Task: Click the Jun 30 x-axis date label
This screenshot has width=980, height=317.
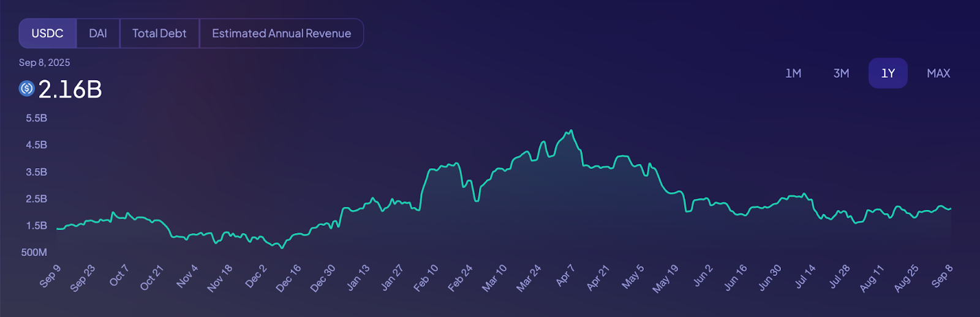Action: 770,277
